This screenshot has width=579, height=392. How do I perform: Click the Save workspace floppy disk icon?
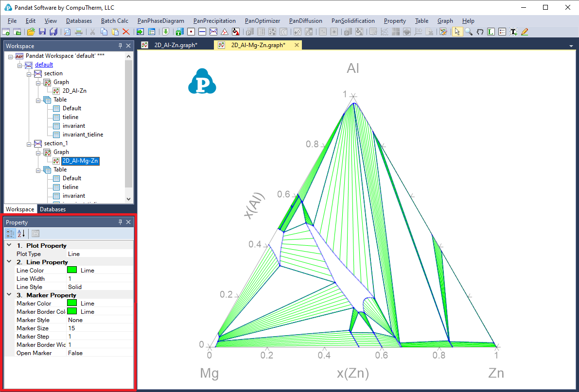pos(42,32)
